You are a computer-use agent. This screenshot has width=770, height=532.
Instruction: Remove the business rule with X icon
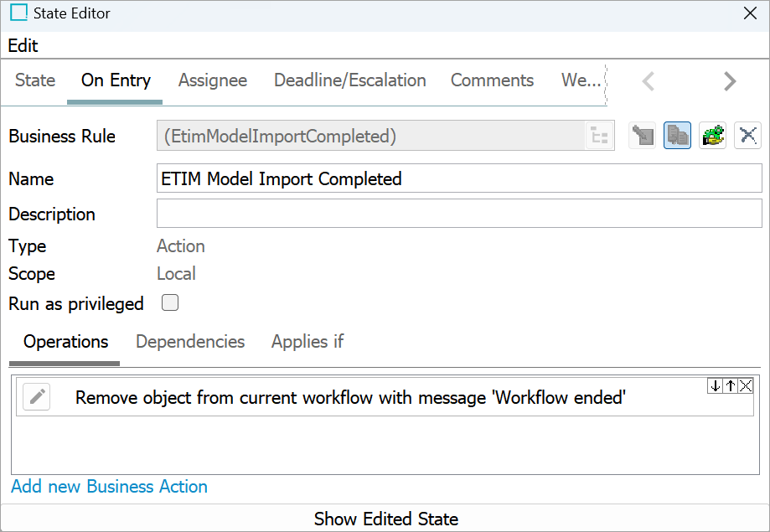(x=747, y=136)
